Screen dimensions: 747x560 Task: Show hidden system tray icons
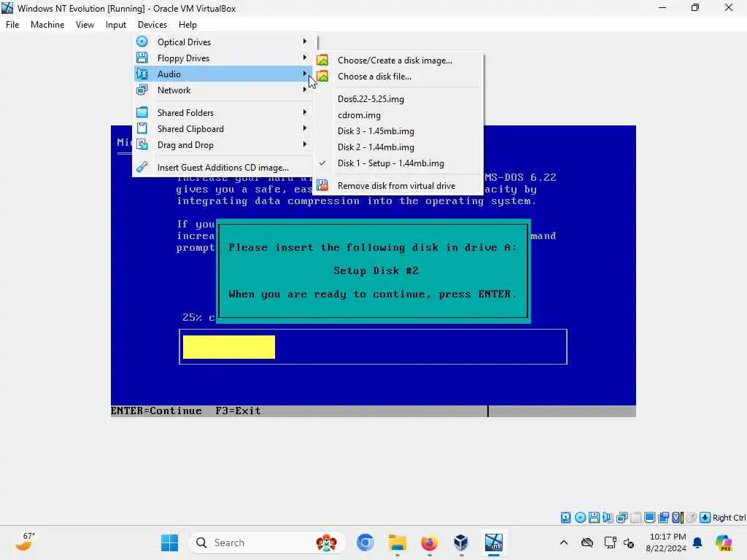point(564,542)
